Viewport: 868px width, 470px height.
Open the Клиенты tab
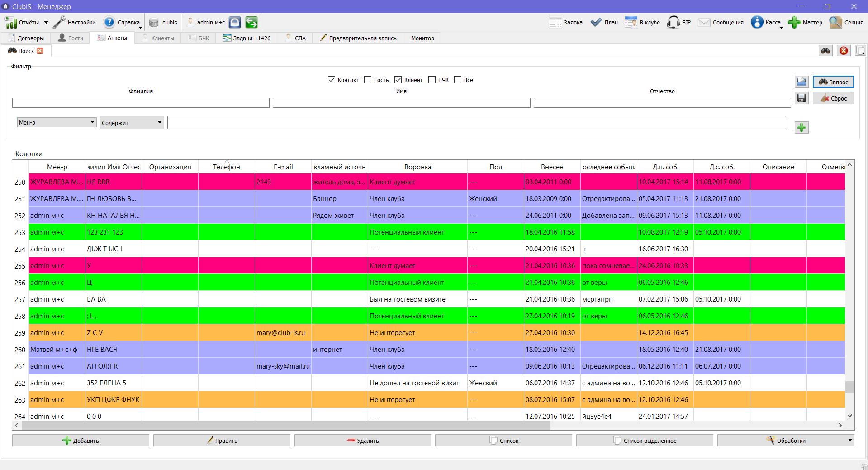click(x=158, y=38)
